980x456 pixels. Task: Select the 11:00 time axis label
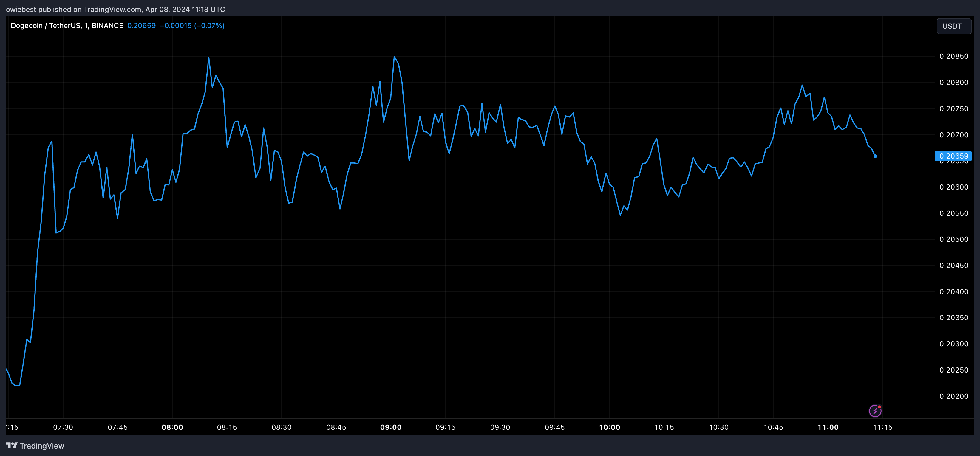(828, 427)
